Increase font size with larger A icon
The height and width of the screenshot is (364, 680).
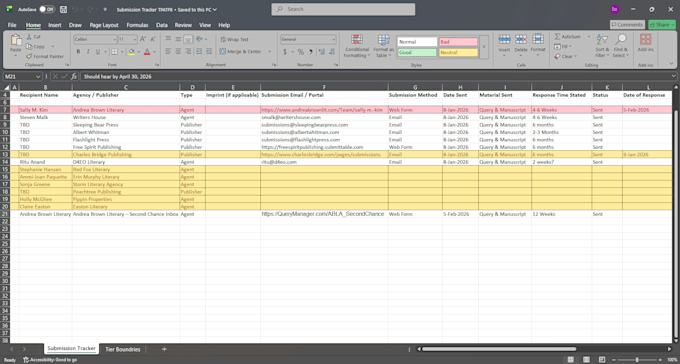pyautogui.click(x=143, y=39)
